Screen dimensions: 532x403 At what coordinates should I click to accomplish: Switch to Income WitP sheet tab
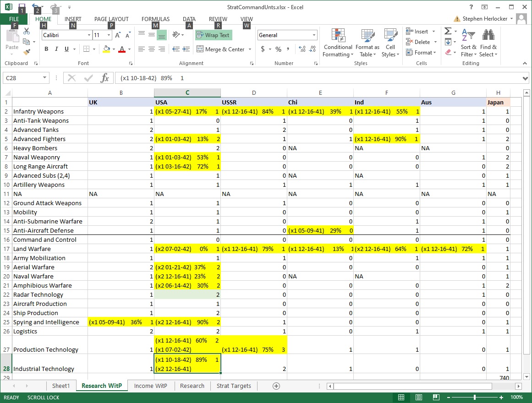pos(151,386)
